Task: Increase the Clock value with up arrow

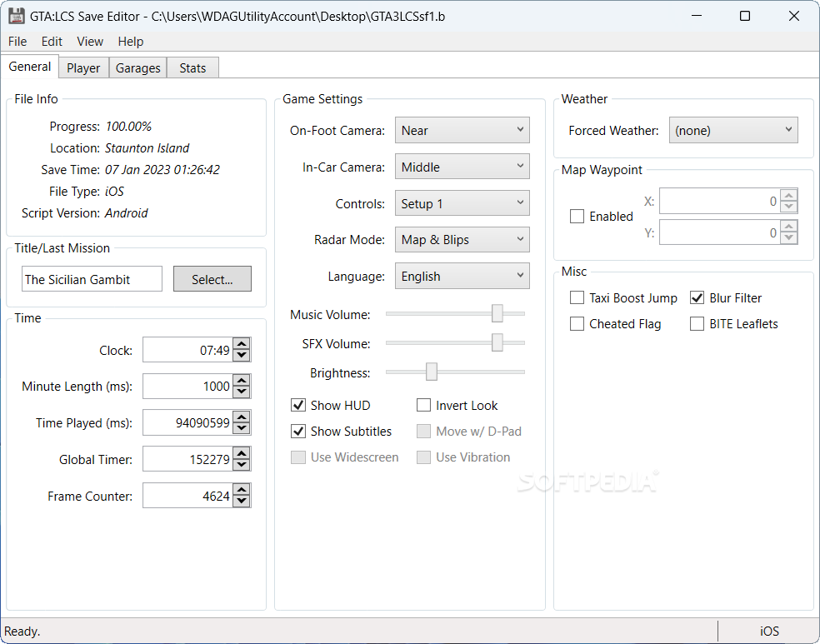Action: (x=242, y=344)
